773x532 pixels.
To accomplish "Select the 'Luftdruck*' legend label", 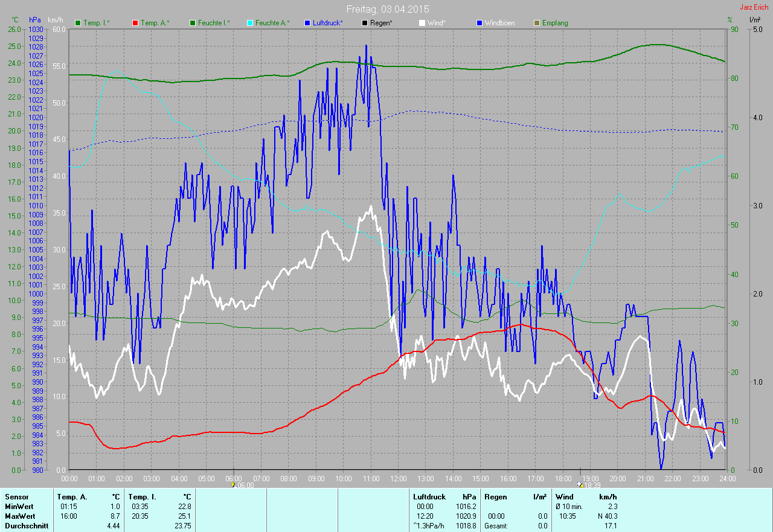I will (328, 23).
